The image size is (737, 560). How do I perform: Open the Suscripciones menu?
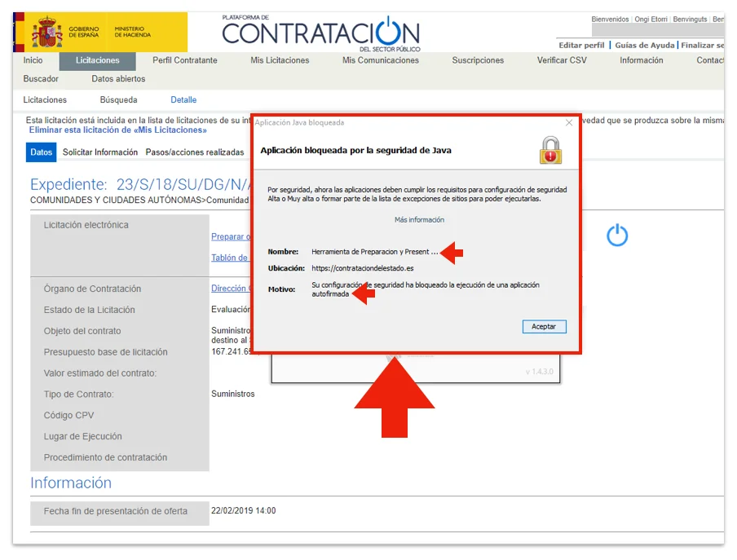478,60
